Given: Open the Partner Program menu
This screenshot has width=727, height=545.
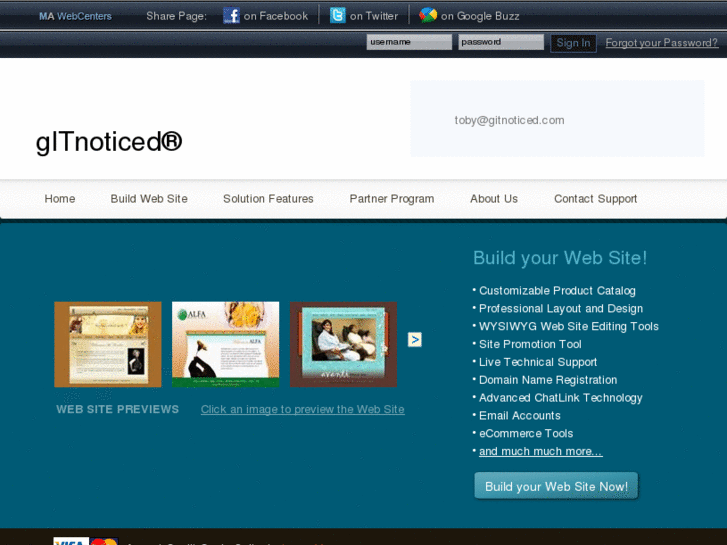Looking at the screenshot, I should [392, 199].
